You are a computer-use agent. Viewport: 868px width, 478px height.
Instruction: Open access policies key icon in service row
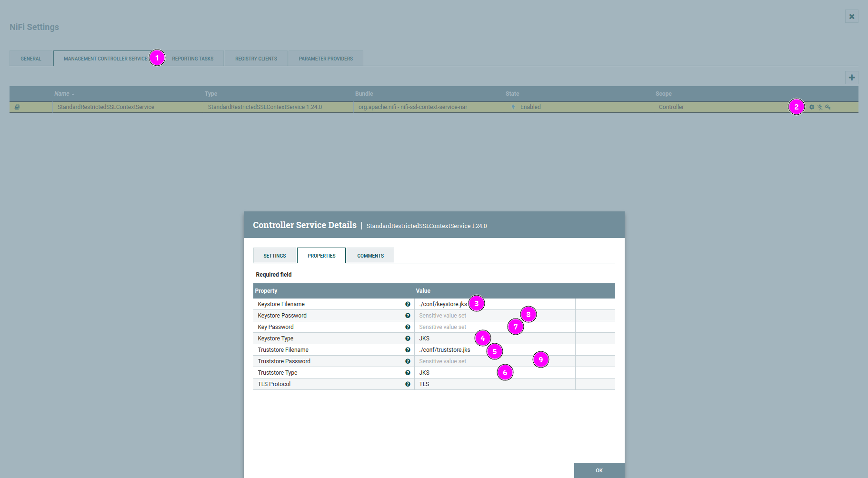pos(828,107)
